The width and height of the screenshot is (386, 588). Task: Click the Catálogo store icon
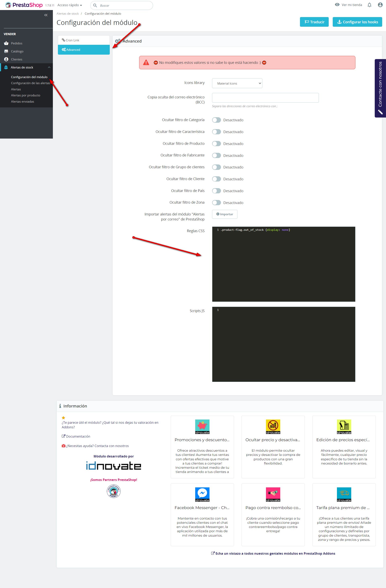tap(6, 51)
